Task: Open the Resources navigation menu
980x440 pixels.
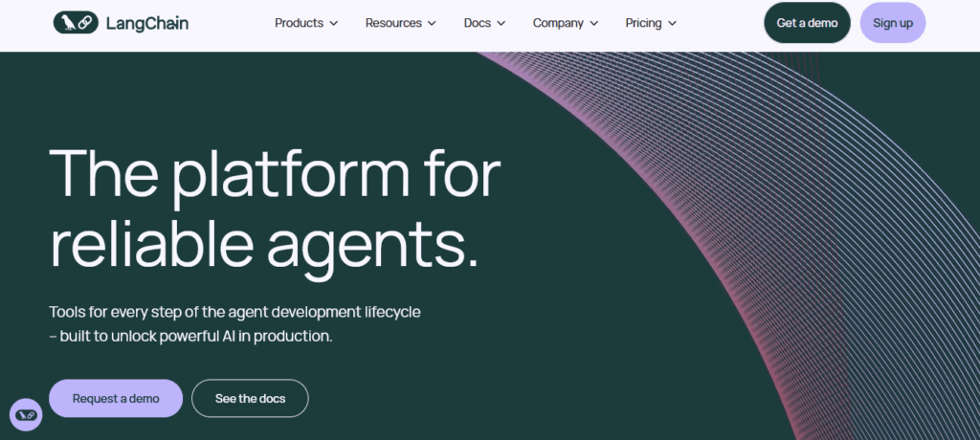Action: pos(392,23)
